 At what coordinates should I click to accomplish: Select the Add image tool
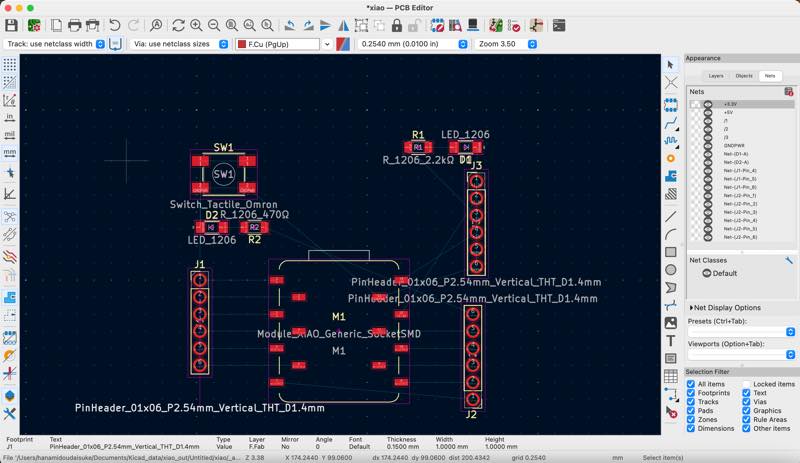click(x=670, y=323)
